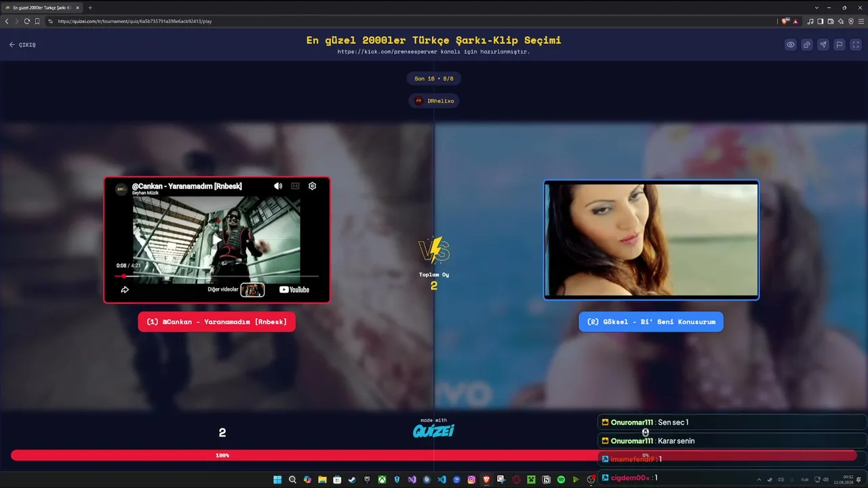Click the quiz title En güzel 2000ler

coord(434,40)
